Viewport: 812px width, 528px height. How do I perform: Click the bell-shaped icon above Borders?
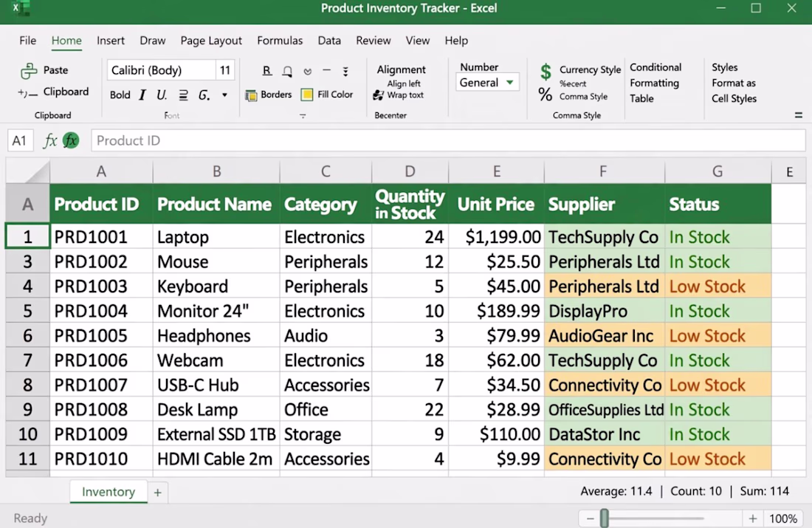tap(287, 72)
